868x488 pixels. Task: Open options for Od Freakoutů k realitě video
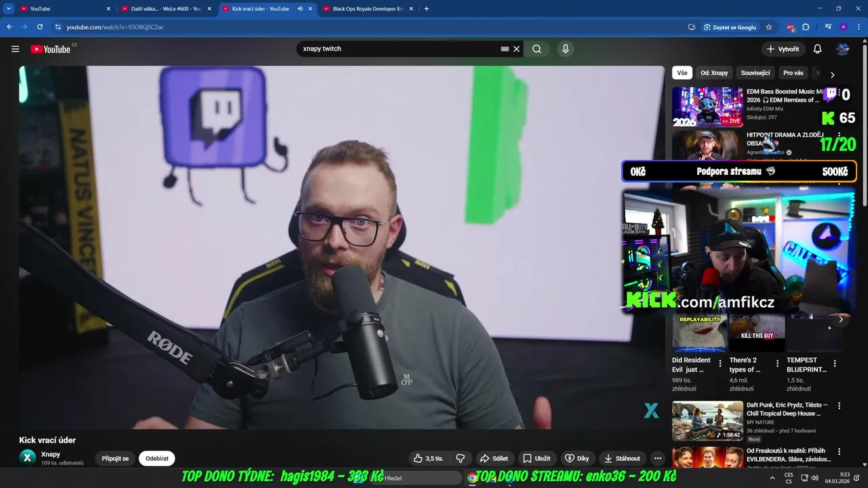point(839,451)
